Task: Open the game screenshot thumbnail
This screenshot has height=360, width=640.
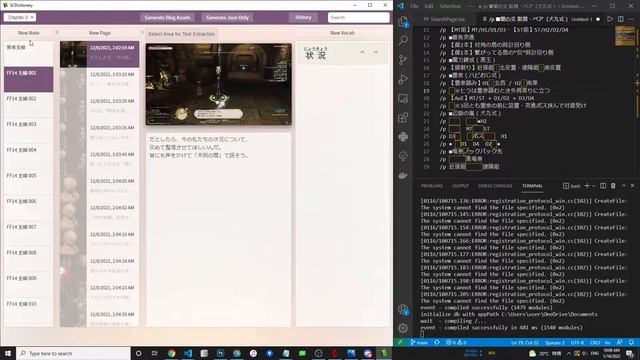Action: click(219, 84)
